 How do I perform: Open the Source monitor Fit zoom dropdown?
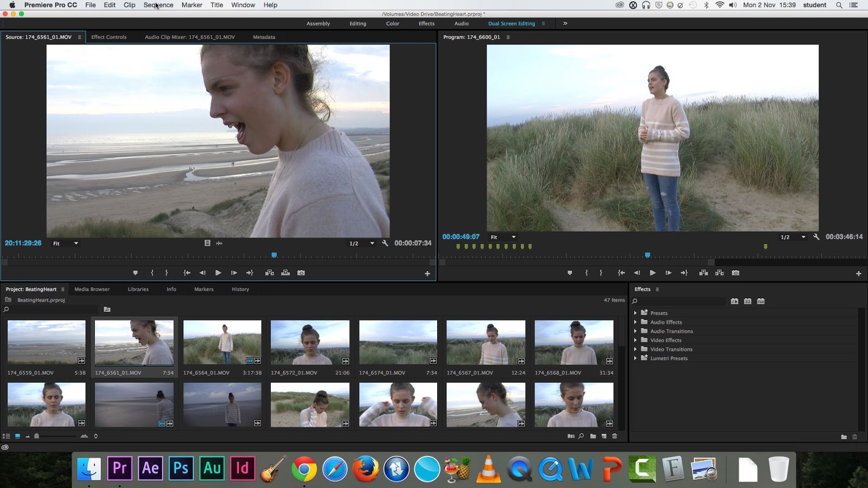pos(65,243)
